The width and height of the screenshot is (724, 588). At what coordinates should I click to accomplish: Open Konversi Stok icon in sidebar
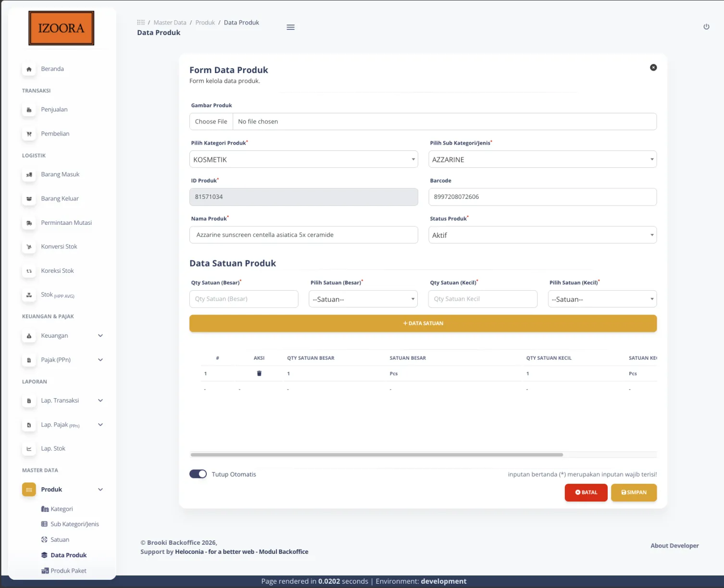[29, 247]
